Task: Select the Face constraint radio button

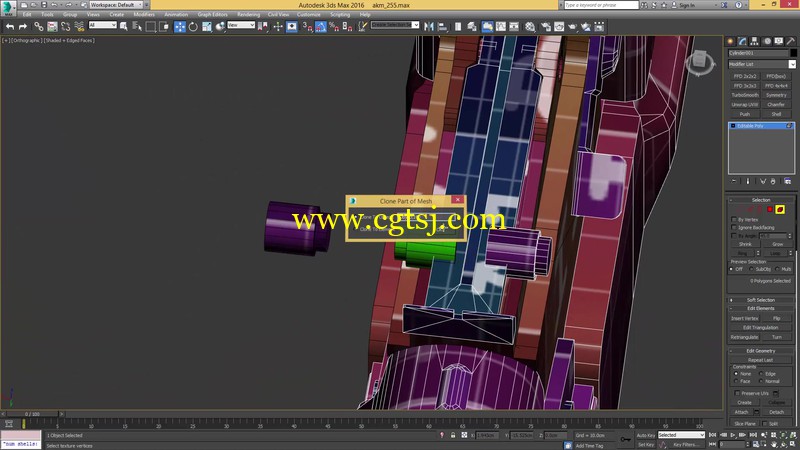Action: pos(736,381)
